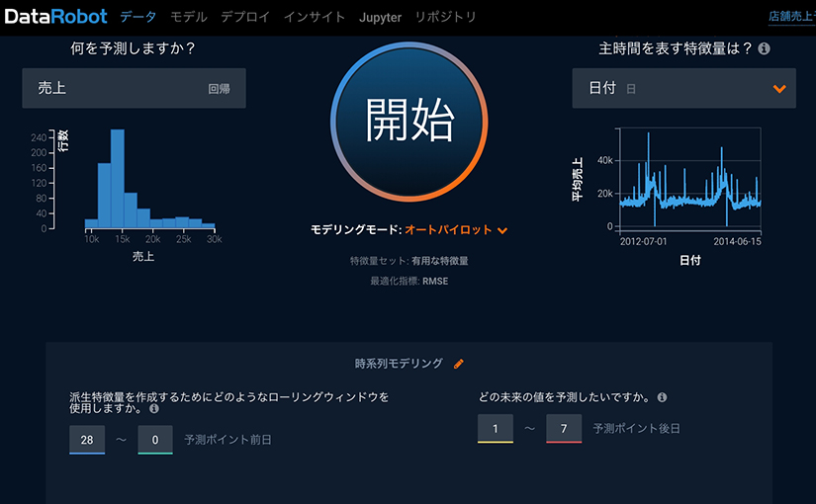
Task: Click the forecast start field 1
Action: point(496,429)
